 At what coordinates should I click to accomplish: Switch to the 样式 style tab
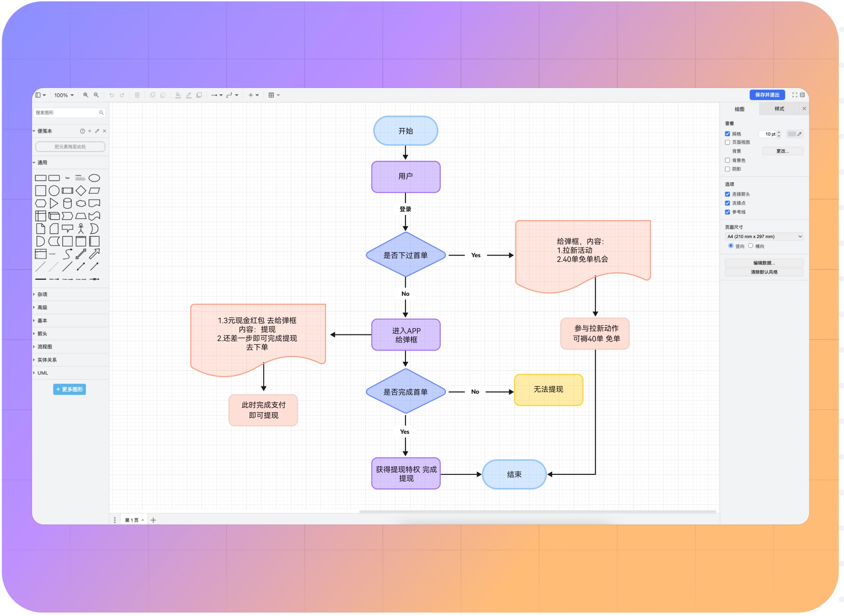pos(779,109)
